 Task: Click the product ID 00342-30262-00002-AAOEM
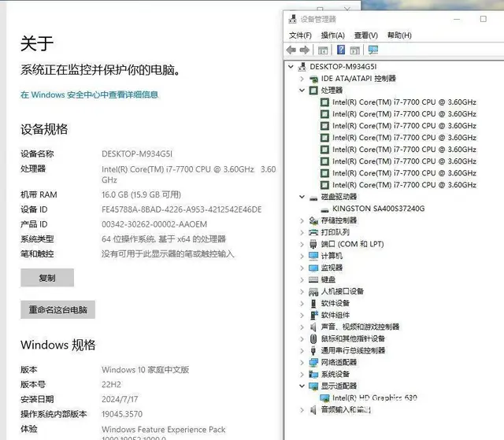[154, 224]
